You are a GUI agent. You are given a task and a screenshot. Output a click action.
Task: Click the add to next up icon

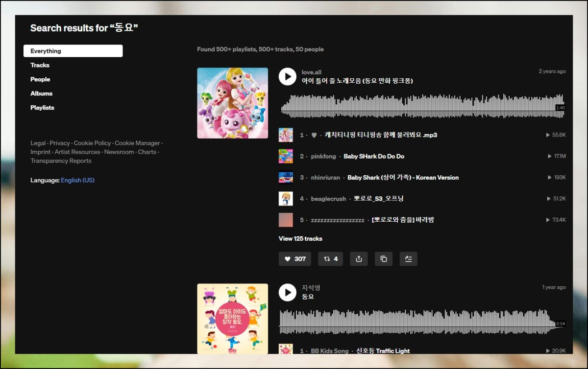click(x=409, y=259)
